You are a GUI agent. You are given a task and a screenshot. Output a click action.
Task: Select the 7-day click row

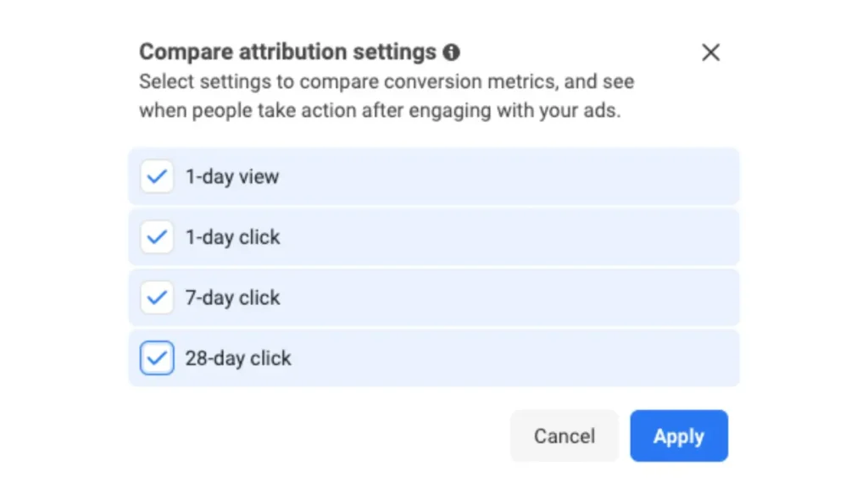[x=424, y=297]
